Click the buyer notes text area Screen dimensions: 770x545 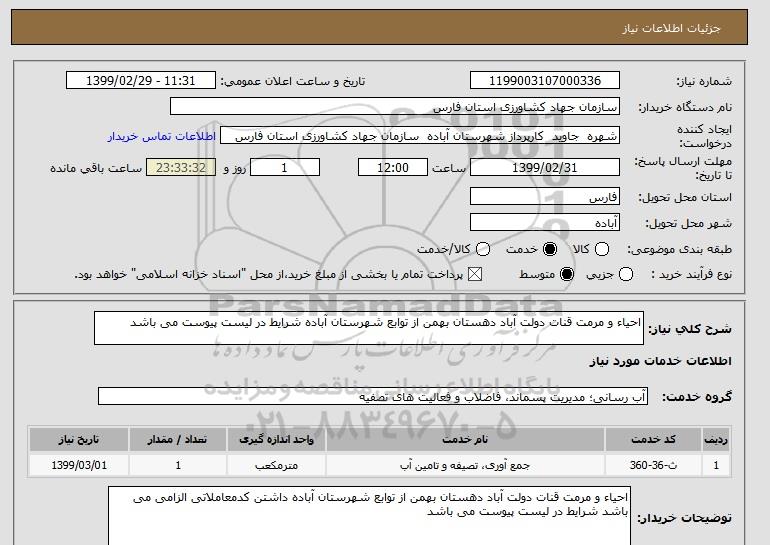pyautogui.click(x=369, y=516)
